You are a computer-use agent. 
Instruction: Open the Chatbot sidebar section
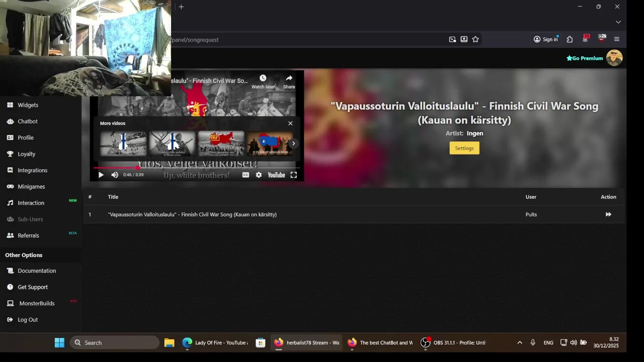coord(28,121)
